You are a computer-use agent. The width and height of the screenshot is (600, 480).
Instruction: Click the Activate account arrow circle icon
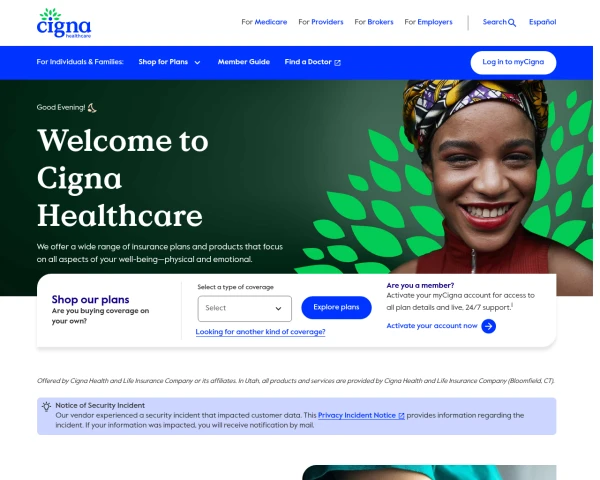(488, 326)
